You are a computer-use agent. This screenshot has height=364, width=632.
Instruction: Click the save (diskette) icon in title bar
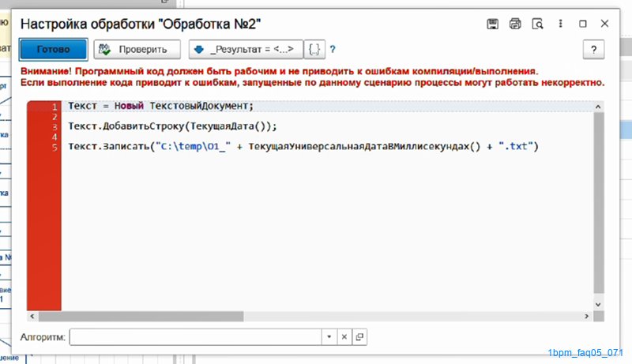coord(492,24)
